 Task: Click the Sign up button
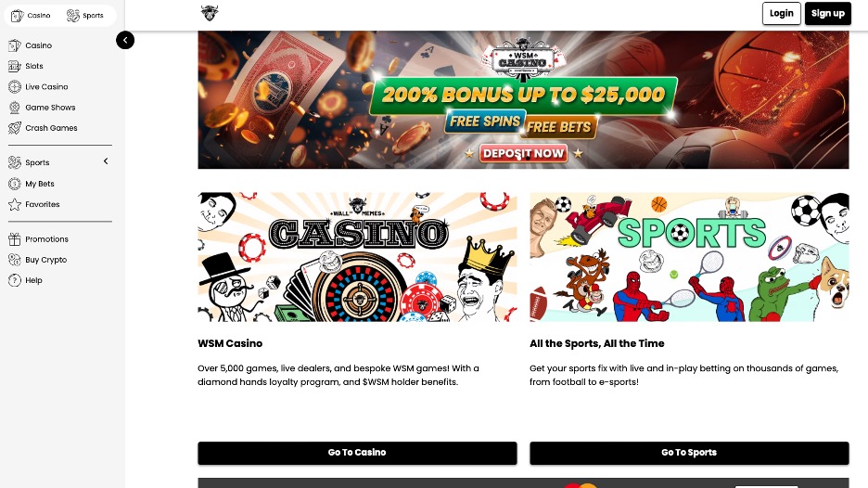[x=827, y=13]
